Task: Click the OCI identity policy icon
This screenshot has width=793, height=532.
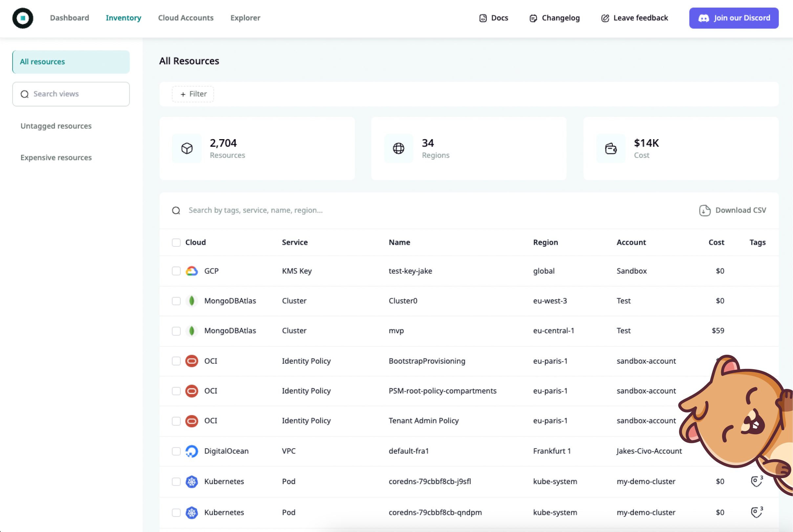Action: coord(192,360)
